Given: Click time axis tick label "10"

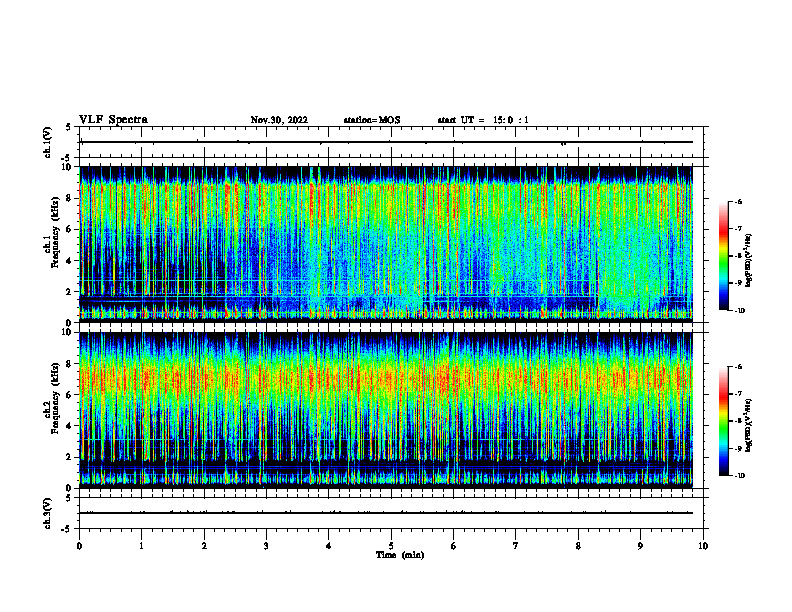Looking at the screenshot, I should (703, 546).
